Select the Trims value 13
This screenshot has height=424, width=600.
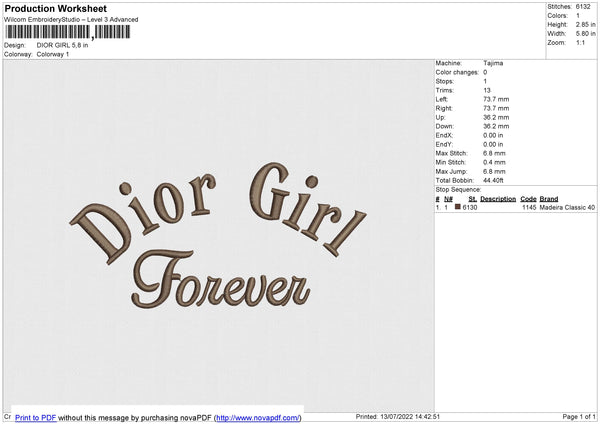(x=487, y=91)
